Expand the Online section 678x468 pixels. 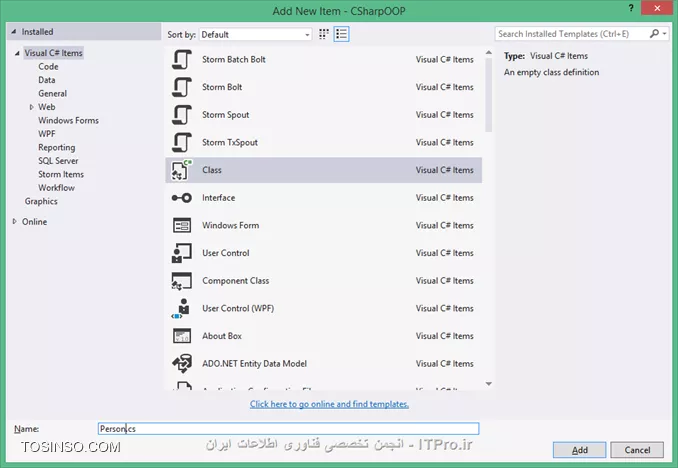click(14, 221)
